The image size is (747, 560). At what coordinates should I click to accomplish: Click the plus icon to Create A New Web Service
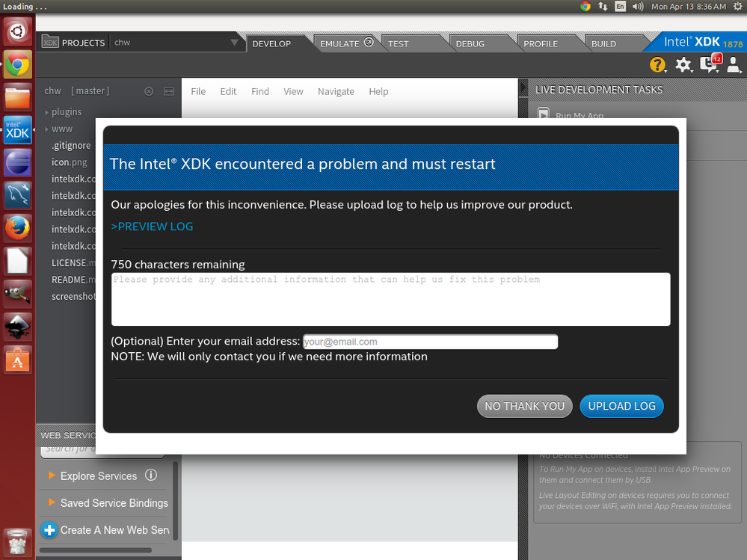pyautogui.click(x=50, y=530)
